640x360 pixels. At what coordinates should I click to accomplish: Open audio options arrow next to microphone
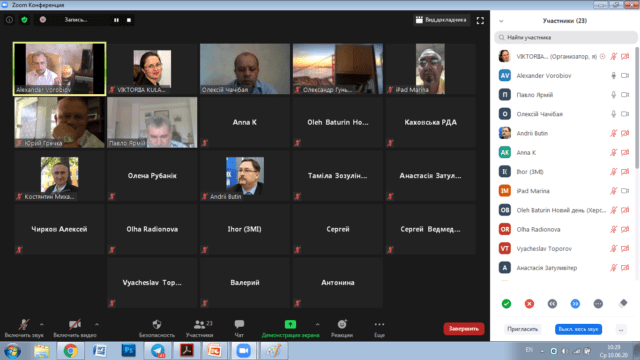click(x=42, y=324)
